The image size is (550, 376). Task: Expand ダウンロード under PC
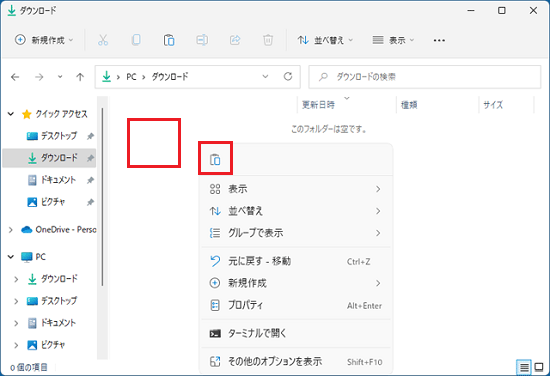pos(16,279)
